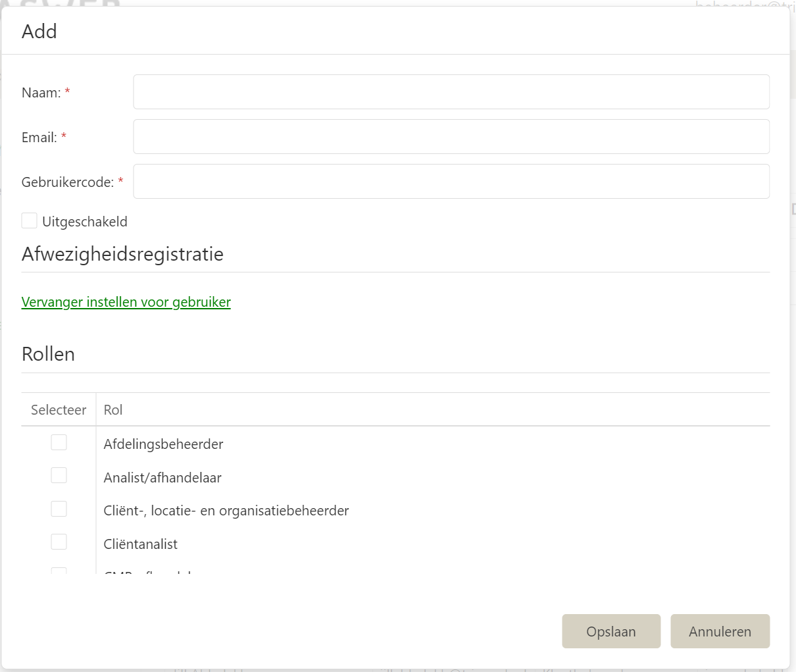Click the Uitgeschakeld label text

(85, 222)
